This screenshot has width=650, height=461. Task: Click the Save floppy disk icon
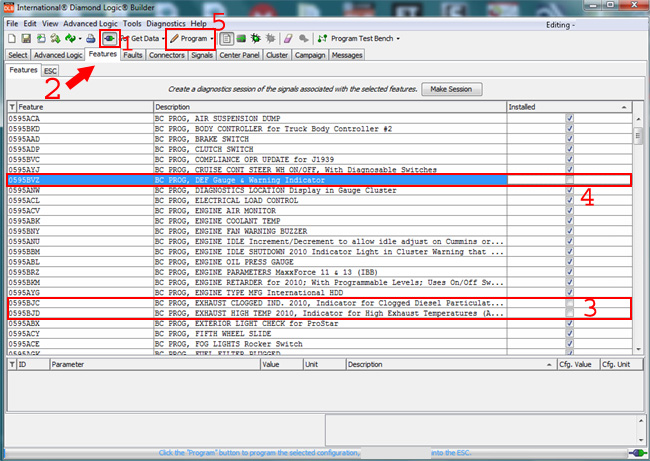tap(26, 39)
